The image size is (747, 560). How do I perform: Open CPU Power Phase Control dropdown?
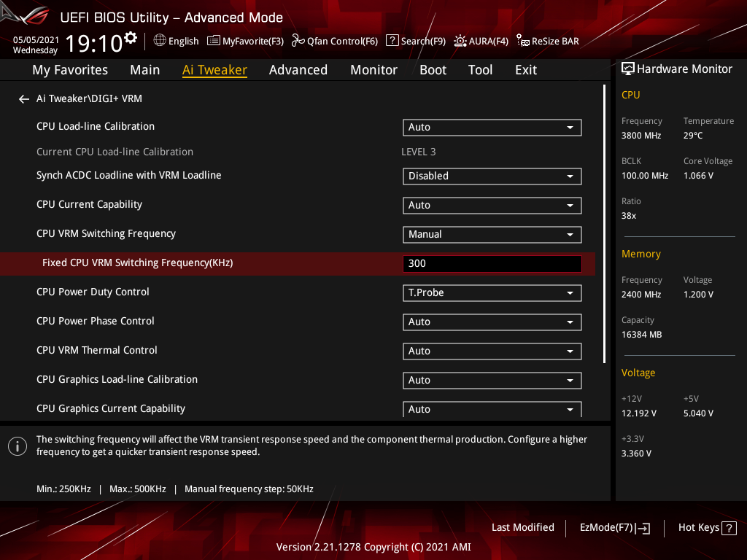492,322
